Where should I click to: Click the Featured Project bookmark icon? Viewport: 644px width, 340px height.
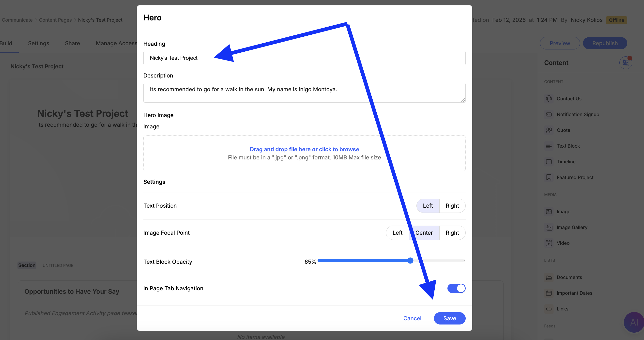[549, 177]
